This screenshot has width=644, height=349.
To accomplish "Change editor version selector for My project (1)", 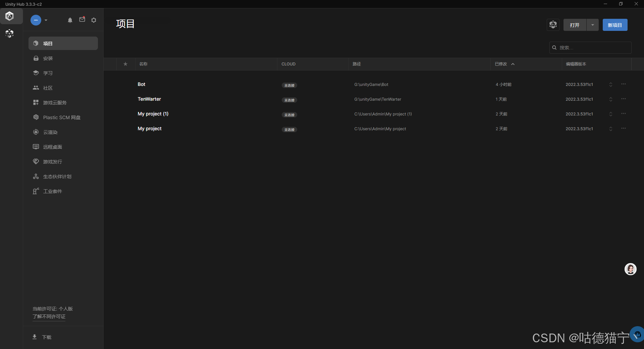I will [x=611, y=114].
